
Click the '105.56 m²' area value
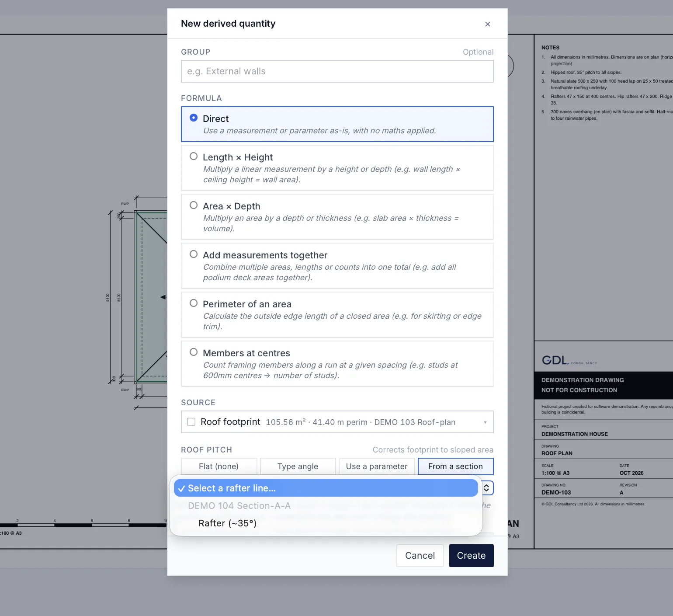coord(286,422)
